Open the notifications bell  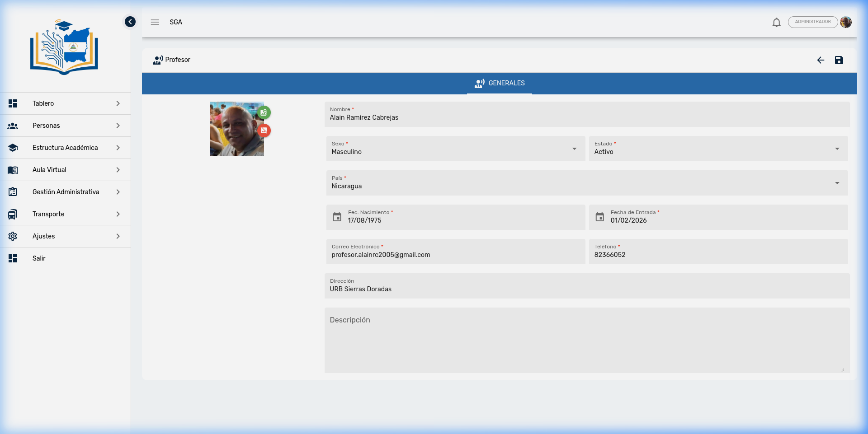click(x=776, y=22)
